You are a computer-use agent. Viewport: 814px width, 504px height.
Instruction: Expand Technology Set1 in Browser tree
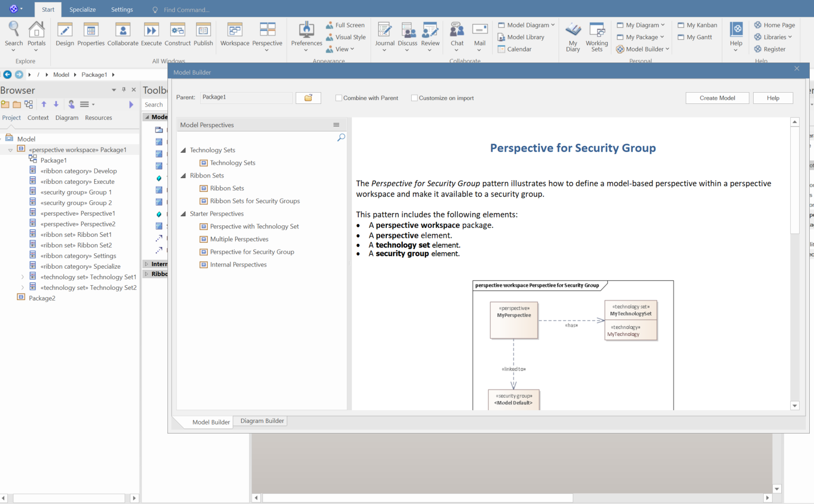point(22,277)
